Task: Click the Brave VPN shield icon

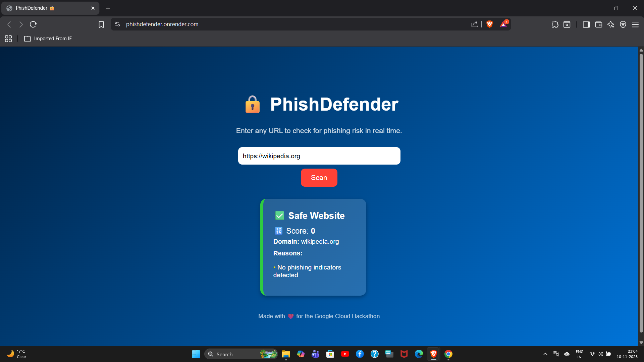Action: point(623,24)
